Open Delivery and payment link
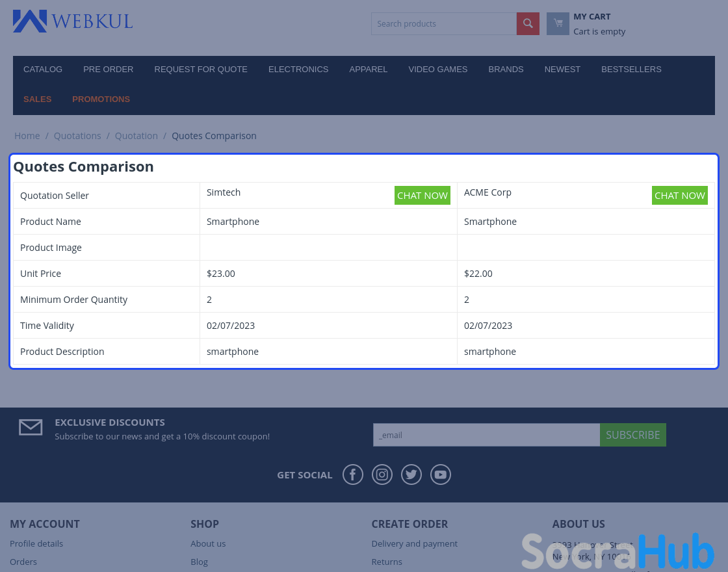This screenshot has height=572, width=728. (415, 543)
